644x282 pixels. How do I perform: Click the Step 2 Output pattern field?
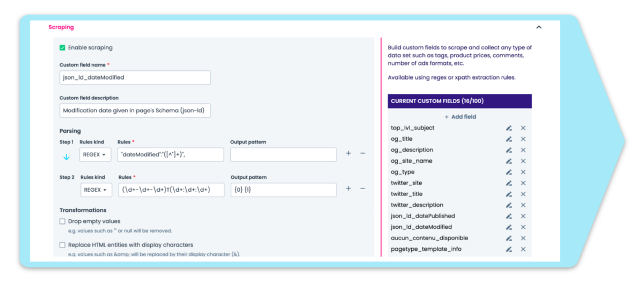click(x=283, y=190)
